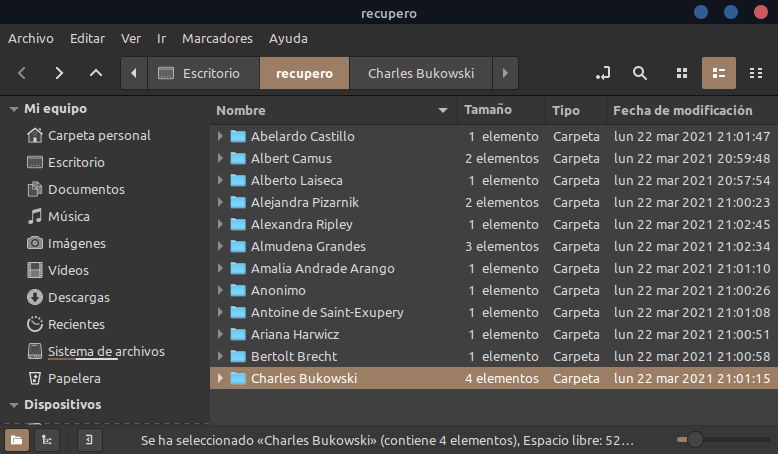Open Papelera in the sidebar
Image resolution: width=778 pixels, height=454 pixels.
pyautogui.click(x=74, y=379)
